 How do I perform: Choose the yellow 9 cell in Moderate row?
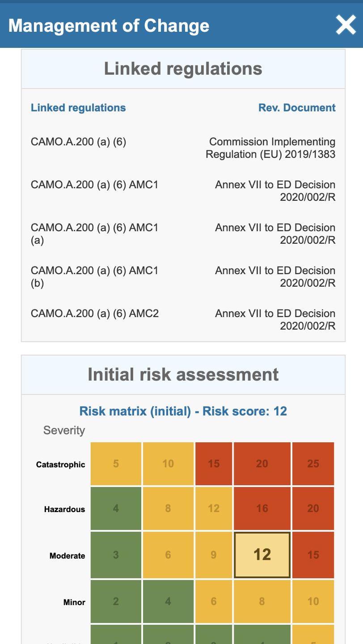click(x=213, y=555)
